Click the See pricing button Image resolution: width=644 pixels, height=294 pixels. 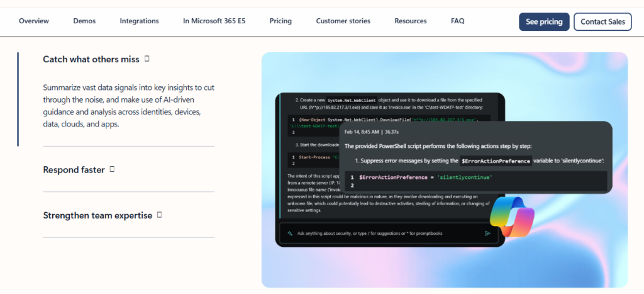pos(544,22)
